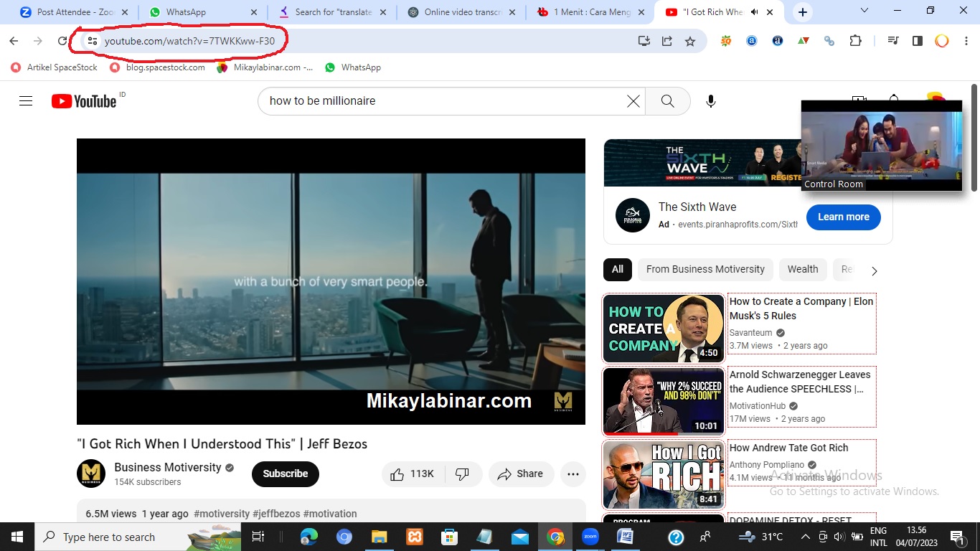Open Business Motiversity channel avatar

[x=91, y=474]
